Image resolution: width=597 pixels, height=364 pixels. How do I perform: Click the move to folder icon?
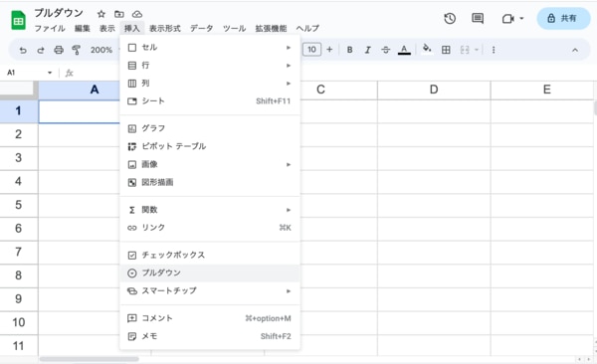(x=119, y=14)
